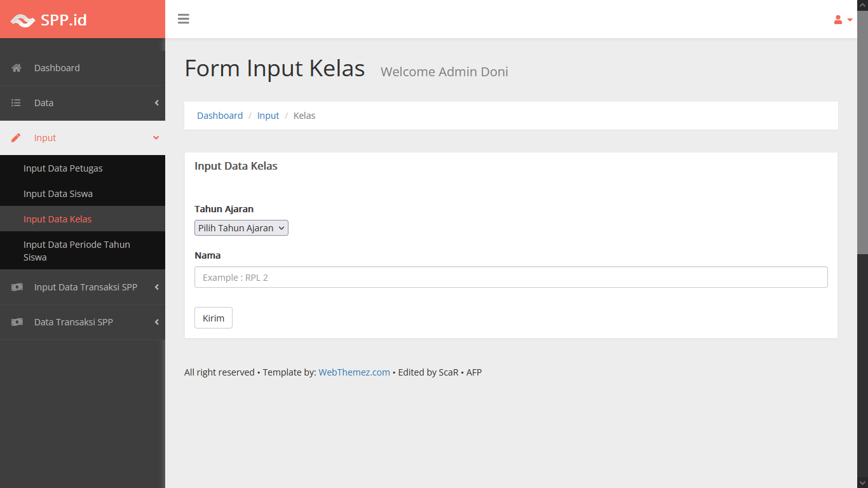The width and height of the screenshot is (868, 488).
Task: Open the Pilih Tahun Ajaran dropdown
Action: coord(241,228)
